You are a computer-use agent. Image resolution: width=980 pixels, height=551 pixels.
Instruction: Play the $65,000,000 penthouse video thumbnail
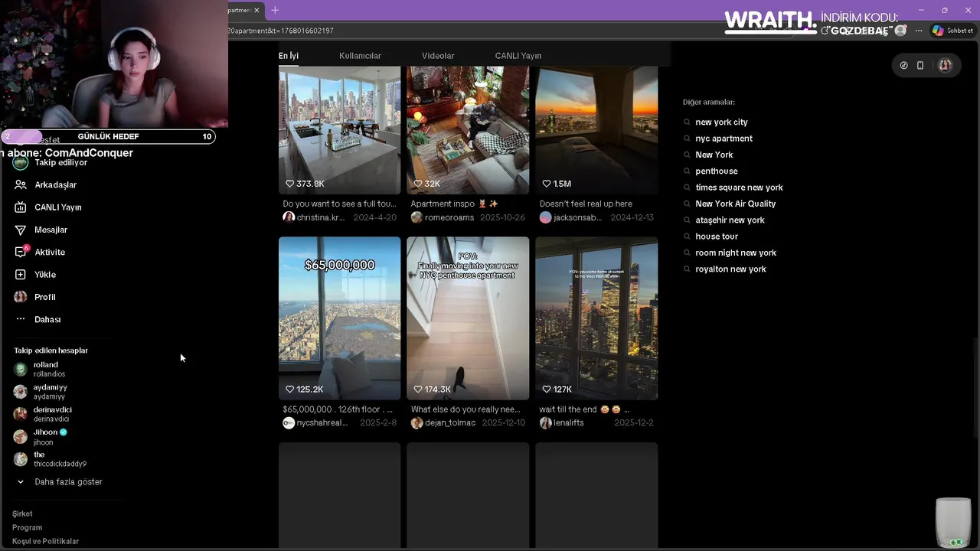pyautogui.click(x=339, y=318)
